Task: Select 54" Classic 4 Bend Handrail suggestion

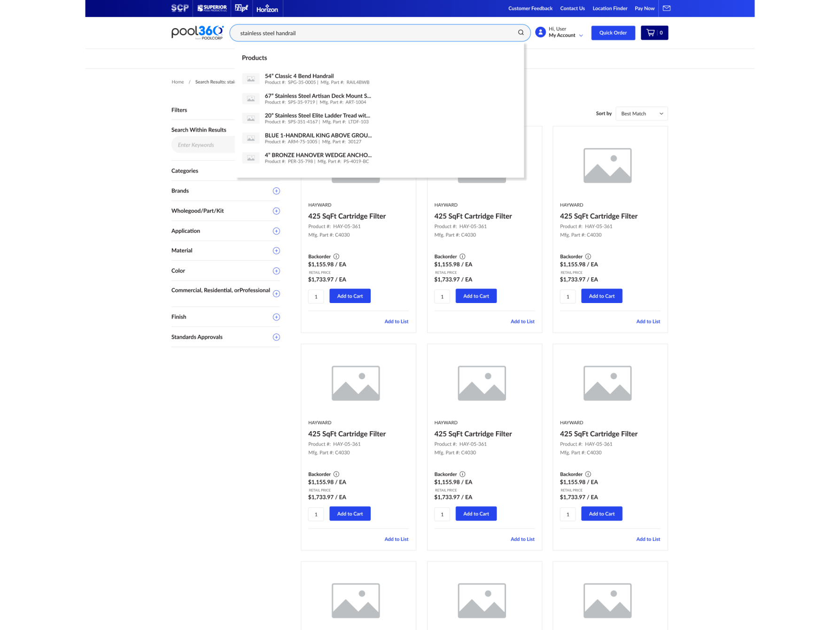Action: coord(299,76)
